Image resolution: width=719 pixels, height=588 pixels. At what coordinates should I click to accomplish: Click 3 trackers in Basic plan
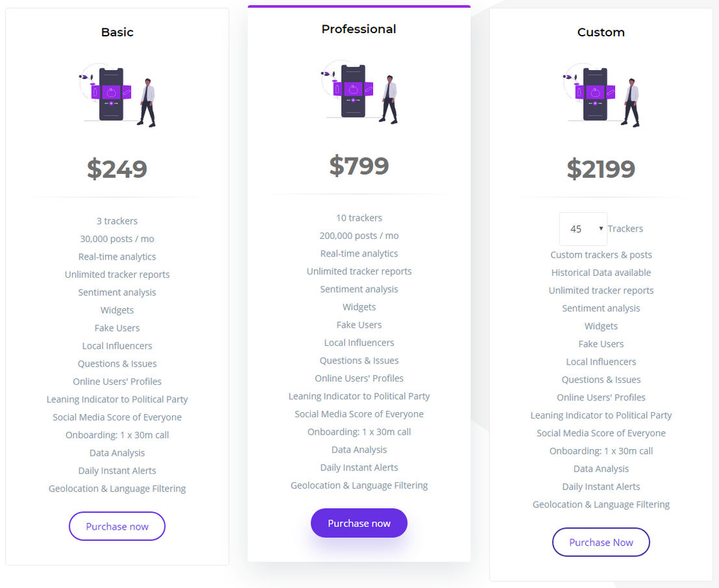click(x=117, y=221)
